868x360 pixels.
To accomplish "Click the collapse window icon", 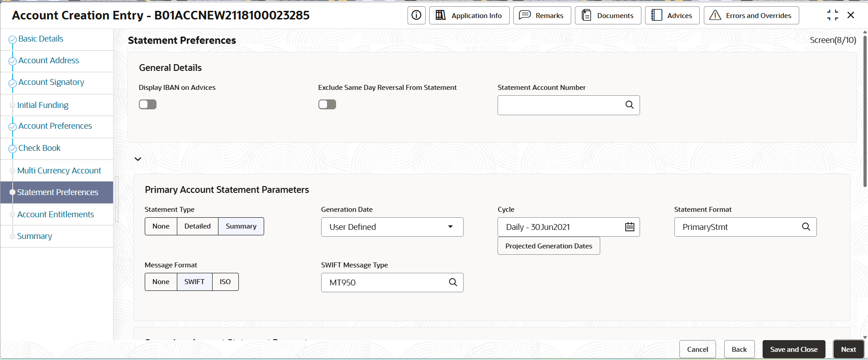I will tap(832, 15).
